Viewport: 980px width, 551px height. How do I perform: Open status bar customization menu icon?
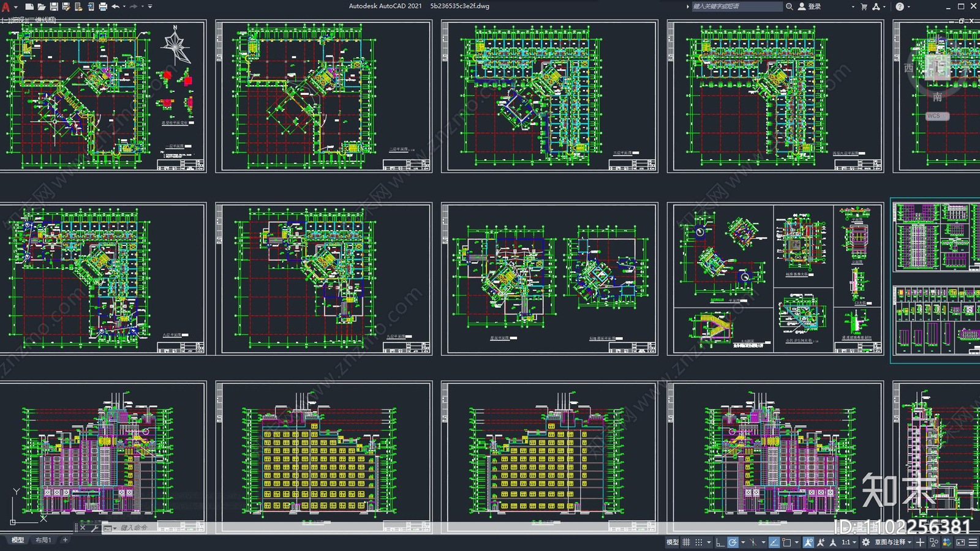[973, 542]
